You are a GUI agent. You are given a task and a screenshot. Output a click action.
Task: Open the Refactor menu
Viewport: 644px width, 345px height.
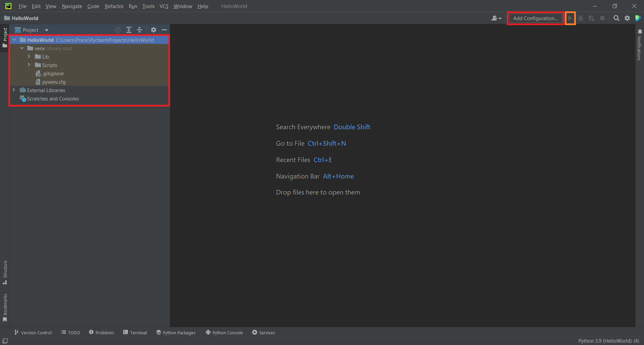(x=114, y=6)
